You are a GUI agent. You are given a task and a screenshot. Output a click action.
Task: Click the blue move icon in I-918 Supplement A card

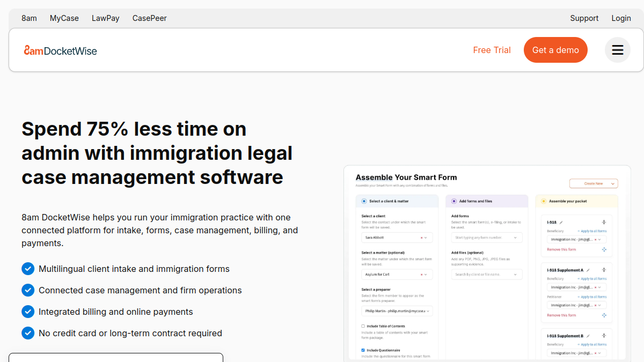(604, 315)
